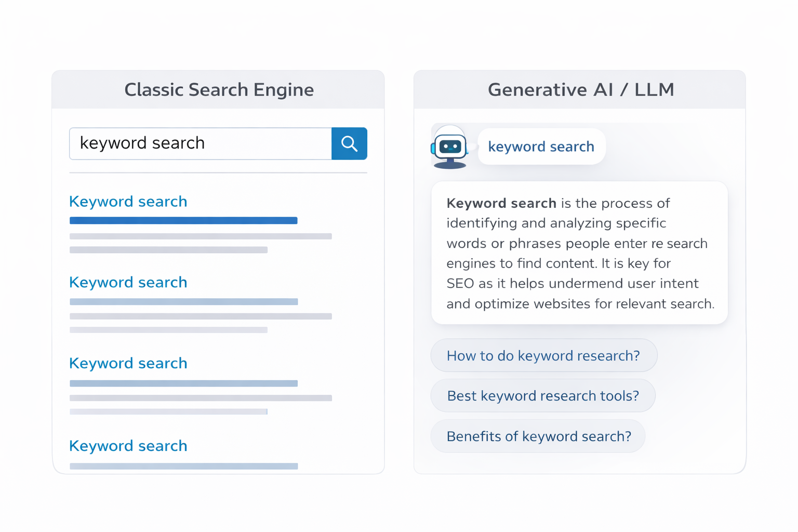This screenshot has width=798, height=532.
Task: Select "Best keyword research tools?" suggestion
Action: coord(543,396)
